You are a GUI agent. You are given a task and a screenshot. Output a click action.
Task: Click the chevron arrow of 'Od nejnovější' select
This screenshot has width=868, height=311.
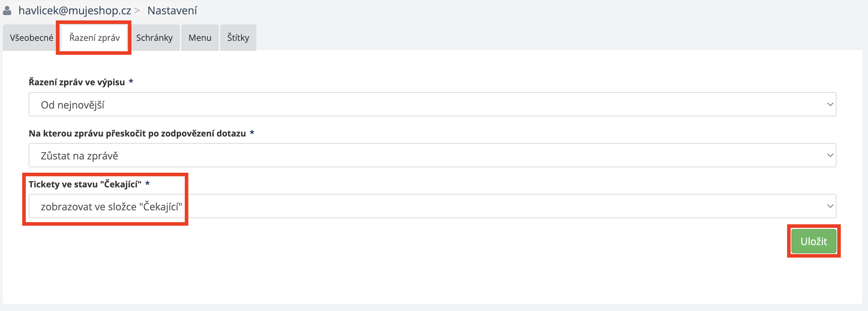point(830,105)
